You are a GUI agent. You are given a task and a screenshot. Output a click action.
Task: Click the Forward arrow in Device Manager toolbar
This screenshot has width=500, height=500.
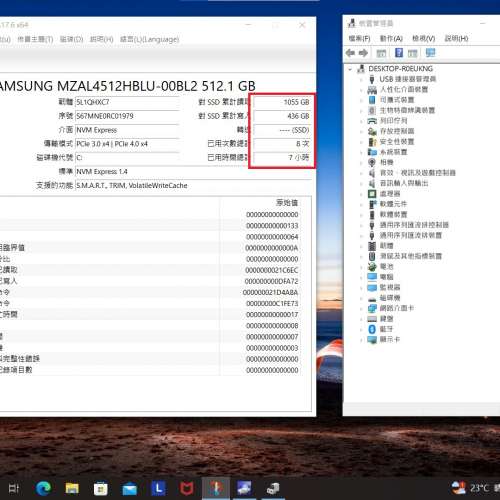(363, 53)
